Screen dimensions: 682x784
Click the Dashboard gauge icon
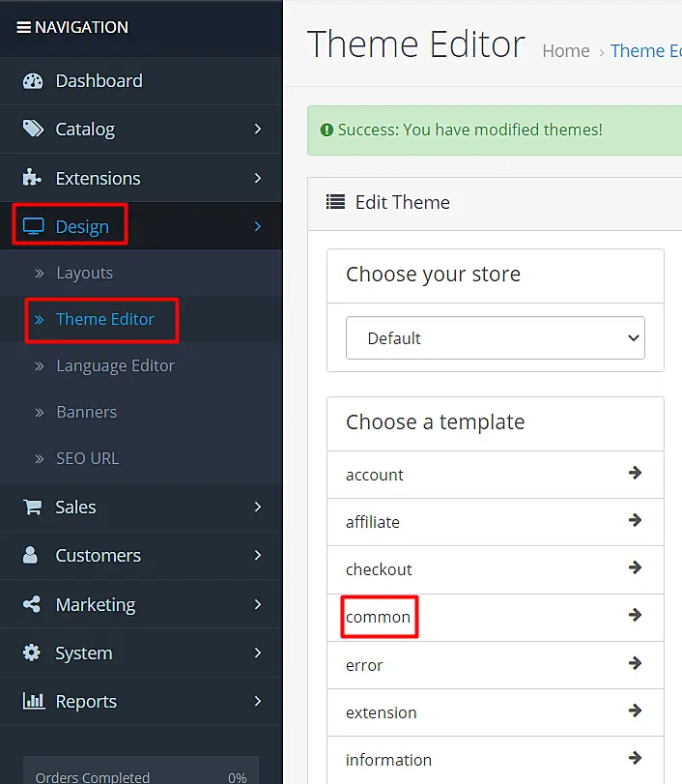tap(33, 81)
